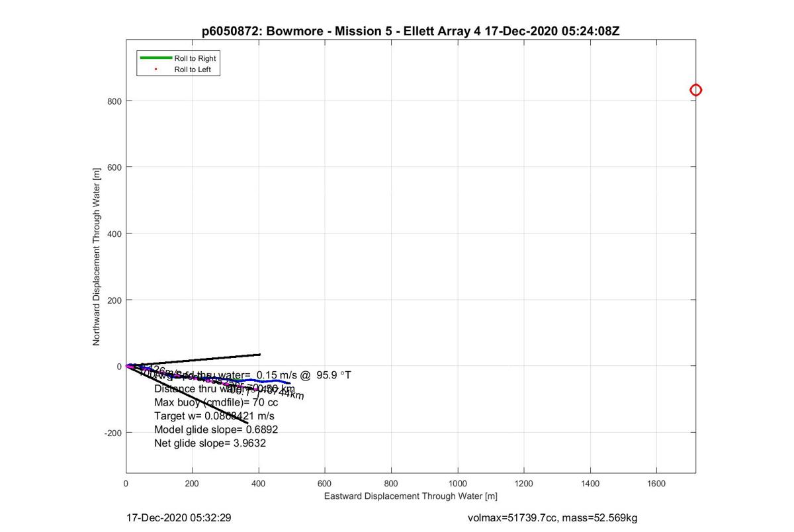Click the 'volmax=51739.7cc, mass=52.569kg' footer text
The image size is (794, 532).
pyautogui.click(x=552, y=517)
